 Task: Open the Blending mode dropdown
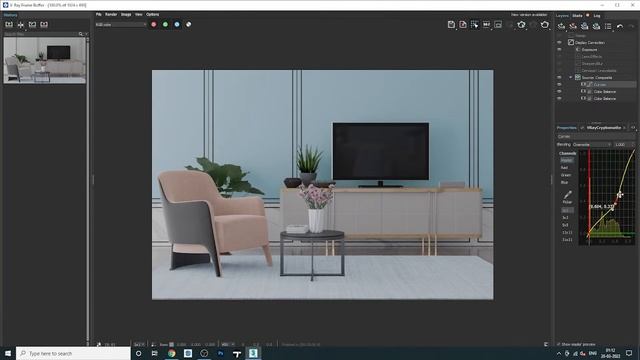tap(592, 145)
